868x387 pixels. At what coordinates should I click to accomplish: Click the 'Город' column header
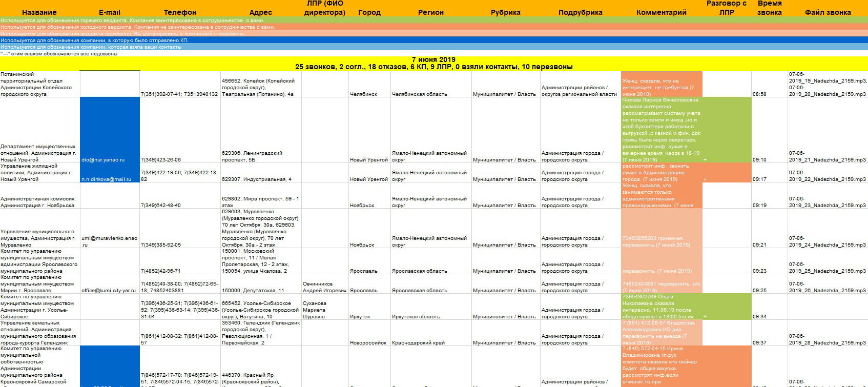[369, 12]
